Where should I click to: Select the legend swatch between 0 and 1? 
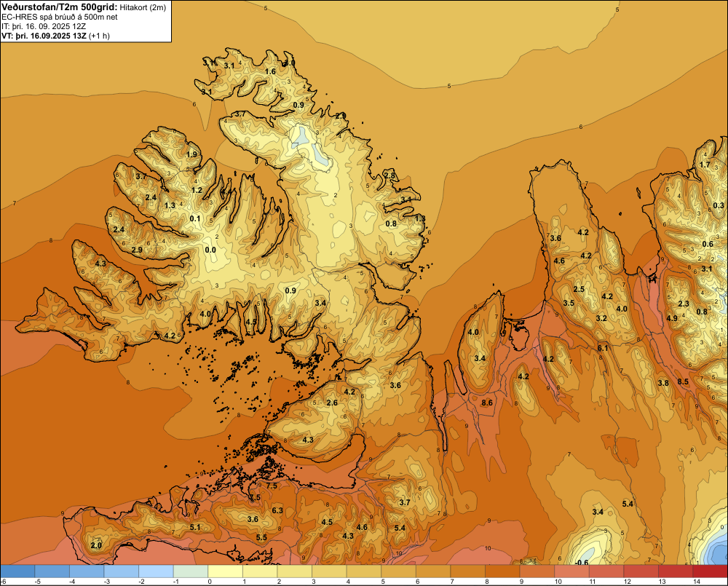pyautogui.click(x=226, y=571)
